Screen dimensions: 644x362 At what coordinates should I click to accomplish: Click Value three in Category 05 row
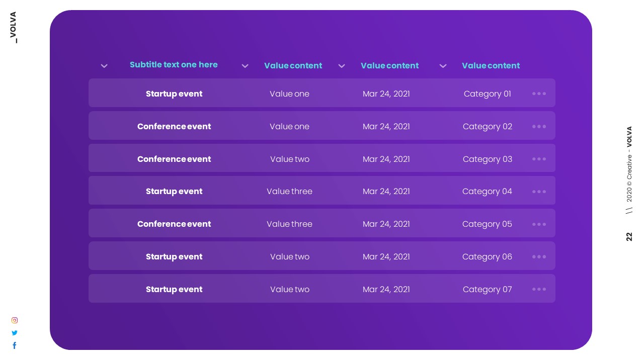[x=289, y=224]
